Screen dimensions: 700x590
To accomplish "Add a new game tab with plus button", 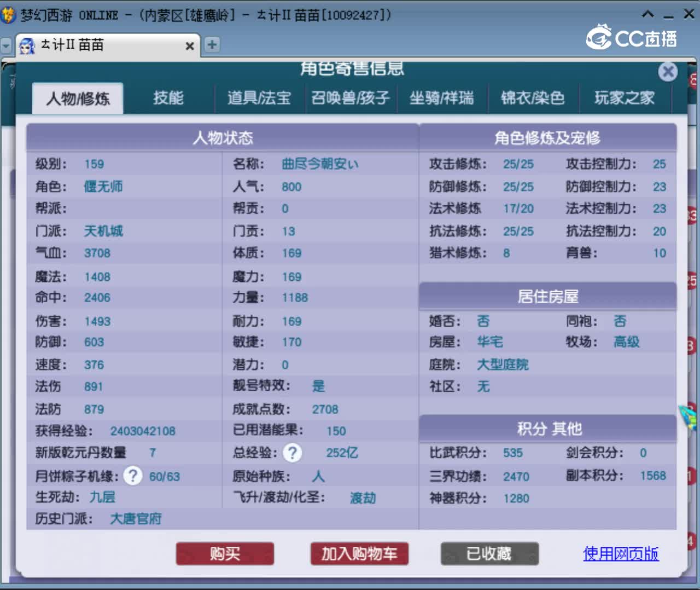I will 212,44.
